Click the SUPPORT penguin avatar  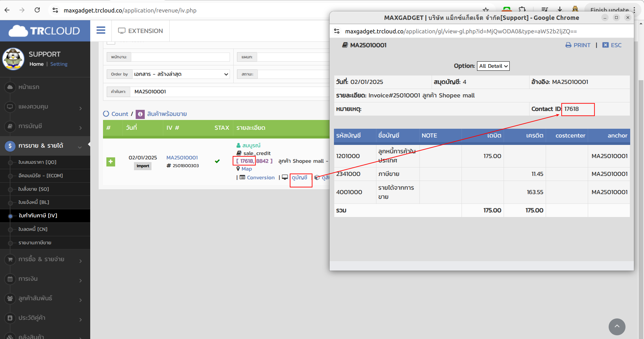pos(13,59)
